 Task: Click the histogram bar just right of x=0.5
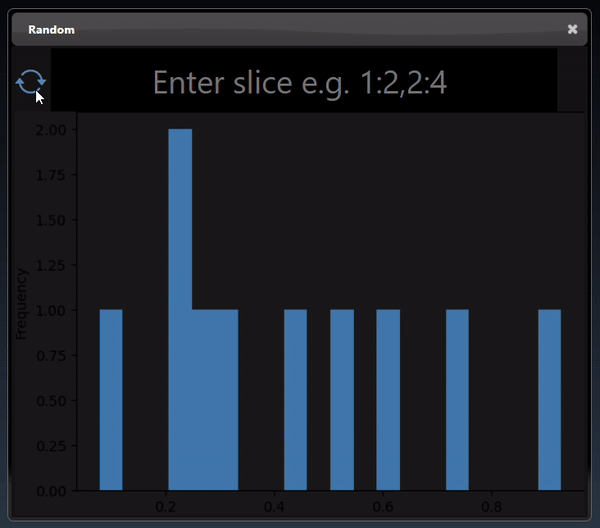[x=342, y=400]
